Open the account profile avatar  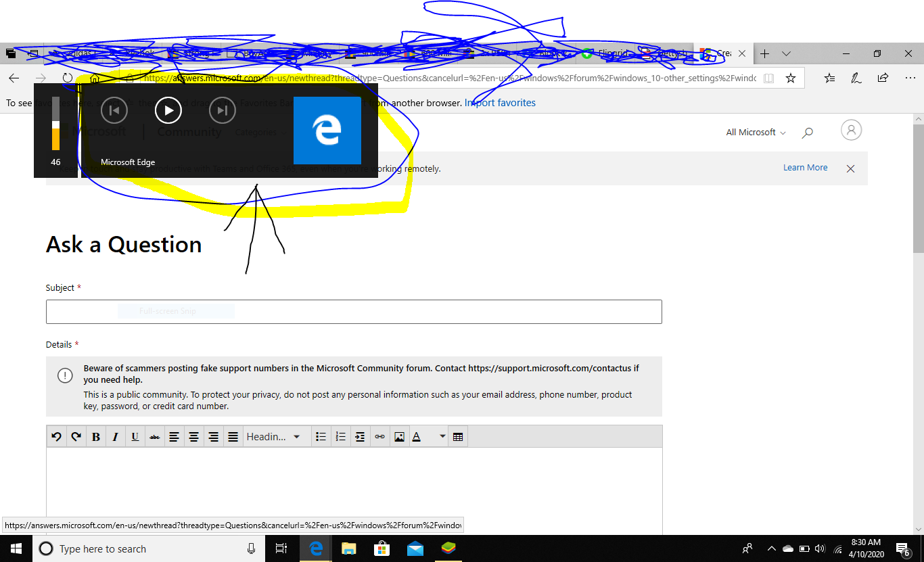(852, 130)
